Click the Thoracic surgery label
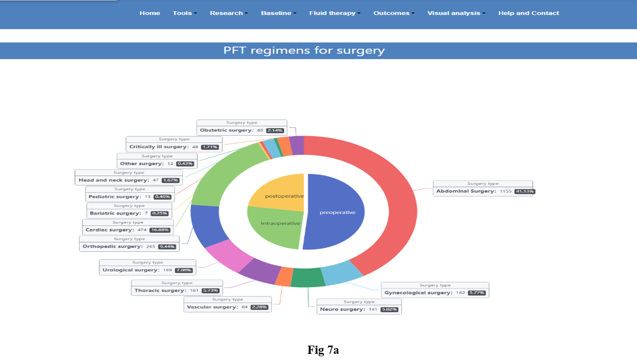Viewport: 637px width, 364px height. pyautogui.click(x=177, y=288)
